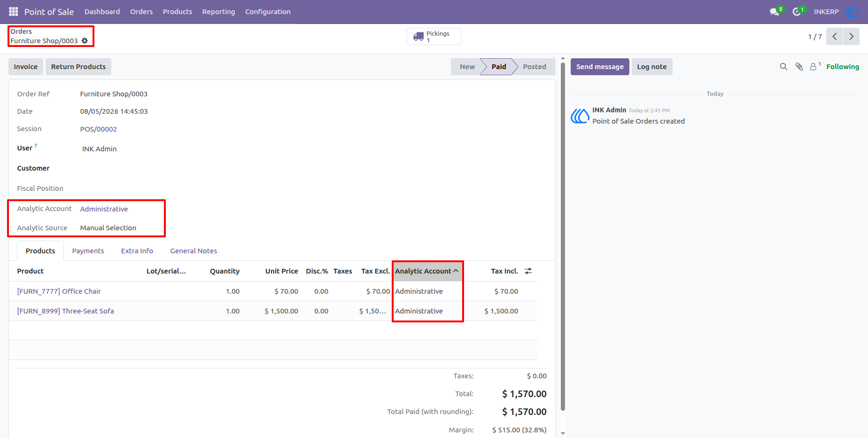Click the Log note button
868x438 pixels.
click(x=652, y=67)
